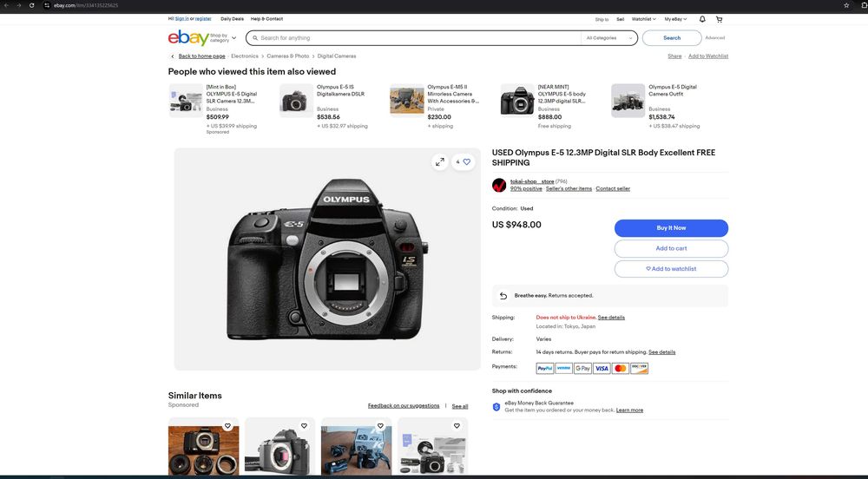Screen dimensions: 868x479
Task: Open the 90% positive feedback link
Action: [x=526, y=188]
